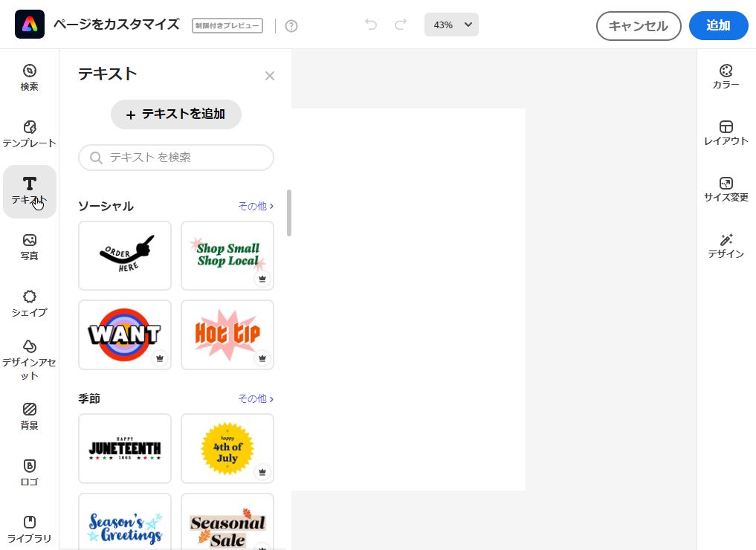Open the デザイン panel on the right
Viewport: 756px width, 550px height.
[725, 245]
